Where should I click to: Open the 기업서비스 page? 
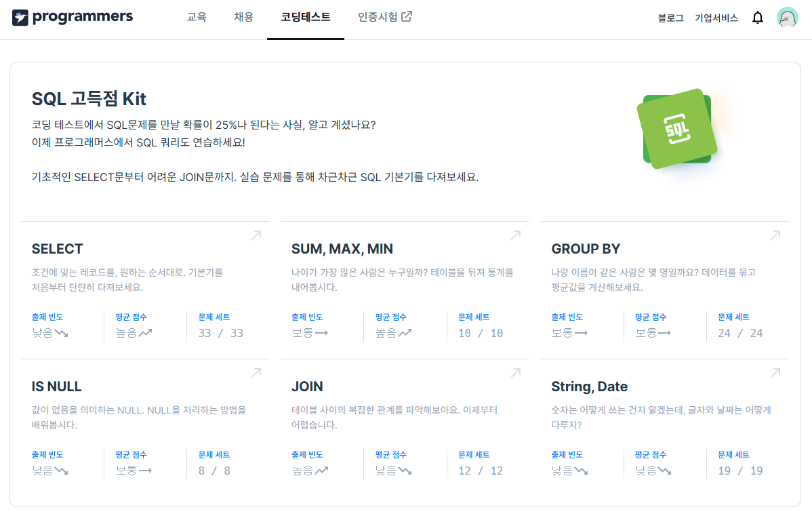click(716, 18)
